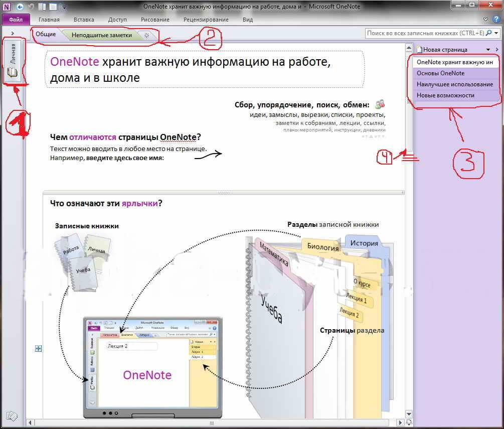This screenshot has height=429, width=504.
Task: Collapse the page tabs panel
Action: point(496,49)
